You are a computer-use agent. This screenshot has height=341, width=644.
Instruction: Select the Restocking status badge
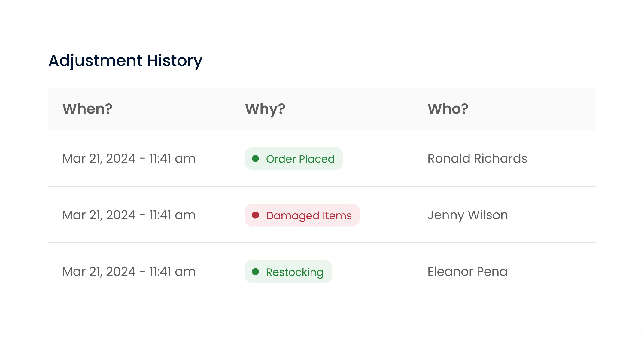(x=288, y=272)
